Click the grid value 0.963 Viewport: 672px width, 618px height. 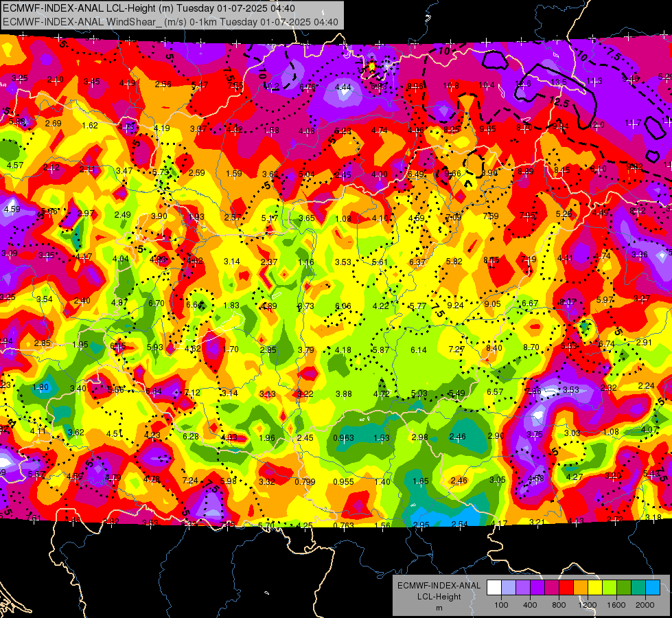(344, 438)
